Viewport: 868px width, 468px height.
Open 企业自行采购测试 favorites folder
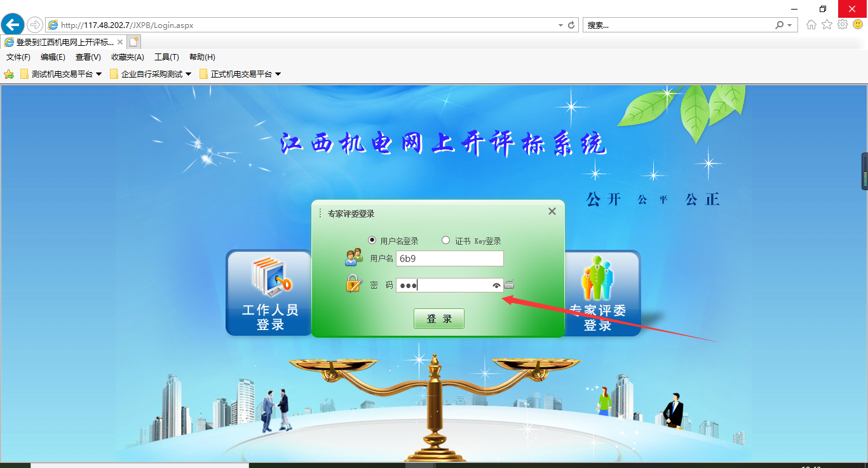(151, 74)
